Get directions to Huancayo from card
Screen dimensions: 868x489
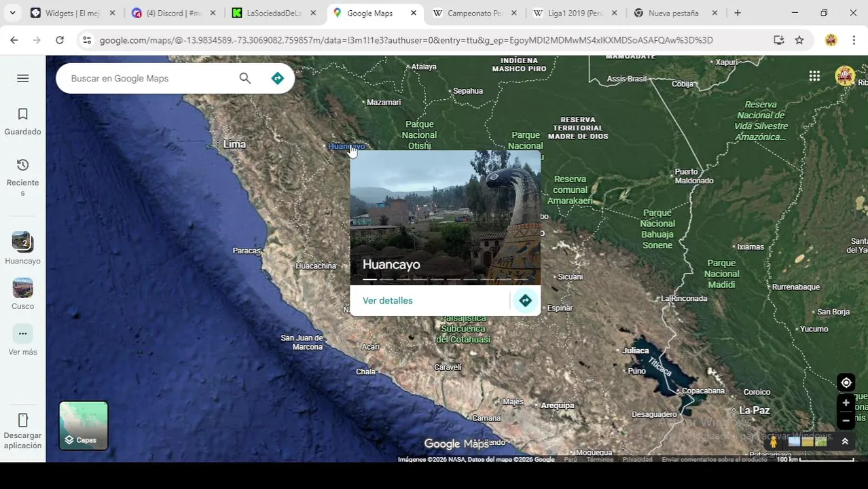[525, 300]
